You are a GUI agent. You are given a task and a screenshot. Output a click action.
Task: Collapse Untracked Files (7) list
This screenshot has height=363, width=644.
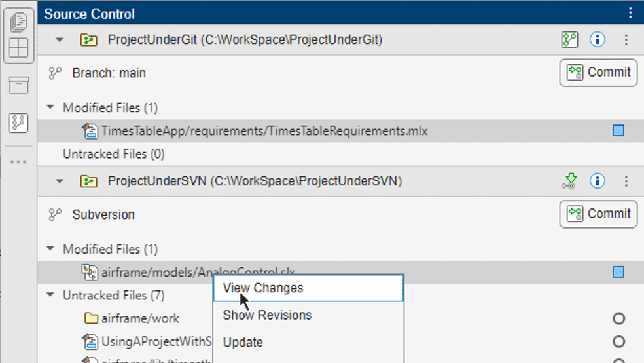tap(51, 296)
